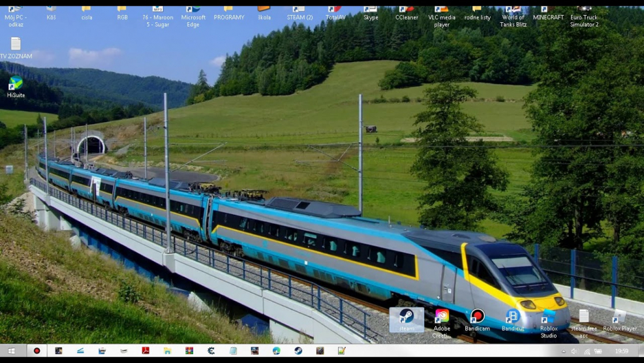Image resolution: width=644 pixels, height=363 pixels.
Task: Open Adobe Acrobat from the taskbar
Action: [146, 351]
